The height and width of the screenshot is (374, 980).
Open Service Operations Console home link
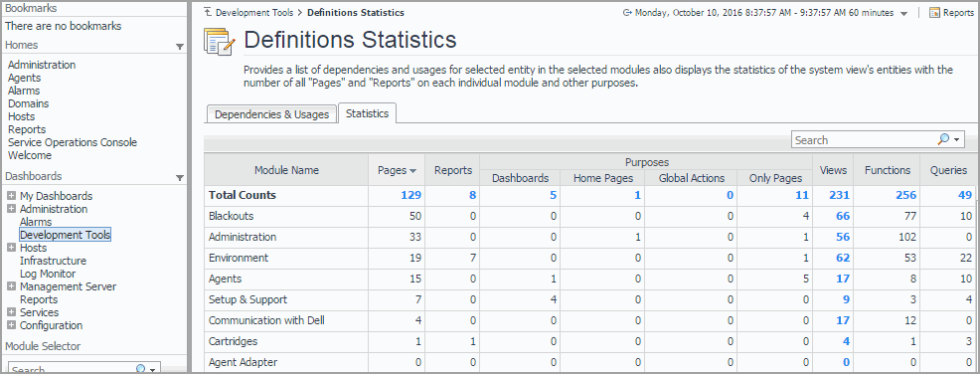(73, 142)
